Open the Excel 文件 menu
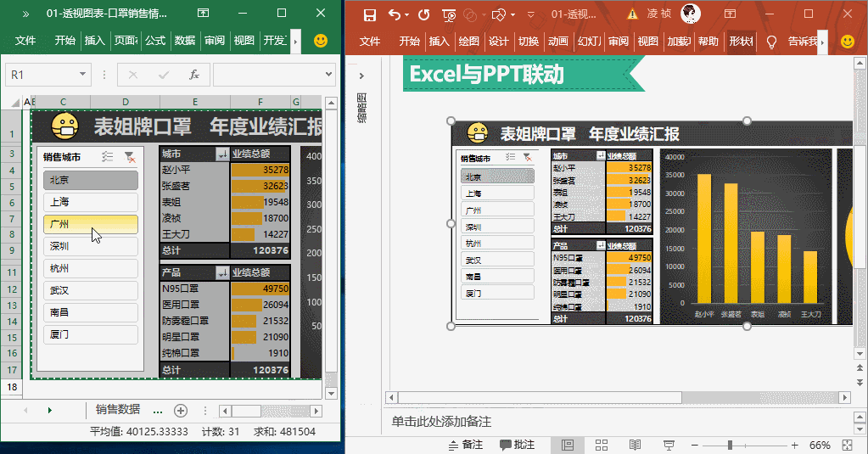 pos(25,41)
